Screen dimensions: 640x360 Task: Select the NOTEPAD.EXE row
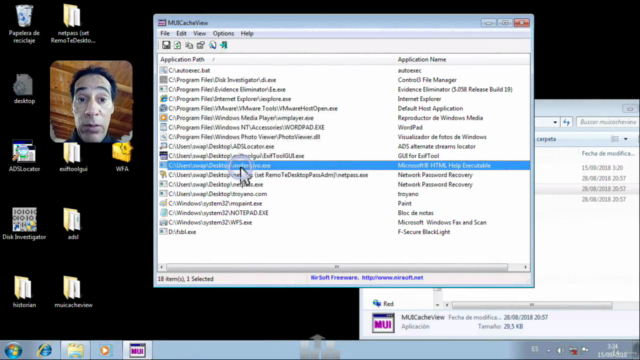[x=344, y=213]
